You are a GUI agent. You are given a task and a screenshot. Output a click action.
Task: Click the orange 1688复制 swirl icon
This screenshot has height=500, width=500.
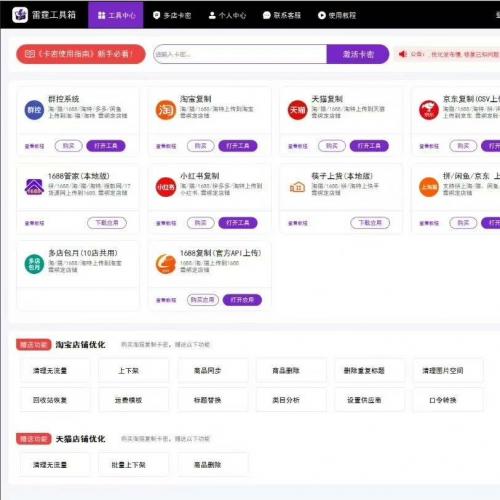pos(166,264)
